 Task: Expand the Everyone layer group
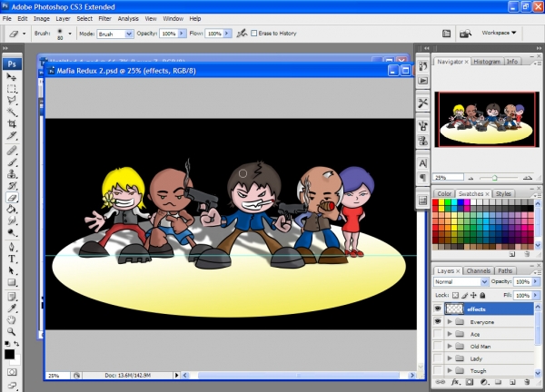click(450, 322)
